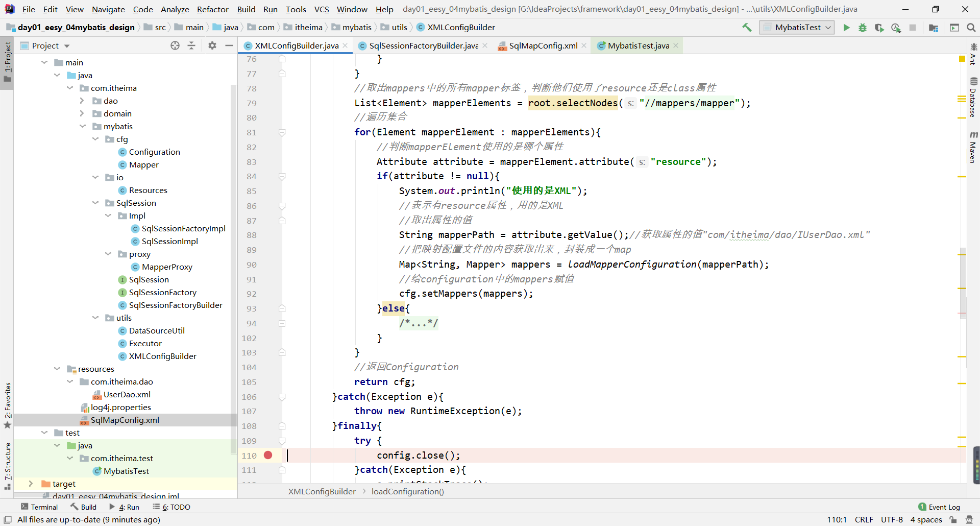Open the Event Log
This screenshot has height=526, width=980.
click(x=939, y=507)
